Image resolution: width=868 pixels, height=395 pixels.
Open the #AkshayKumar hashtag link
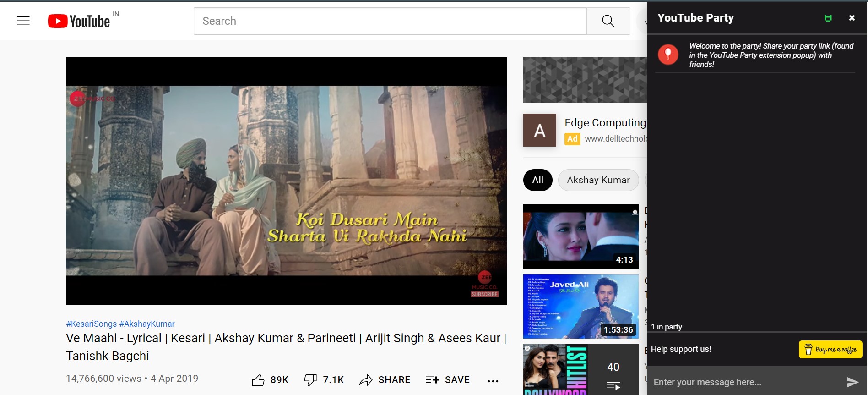(147, 324)
